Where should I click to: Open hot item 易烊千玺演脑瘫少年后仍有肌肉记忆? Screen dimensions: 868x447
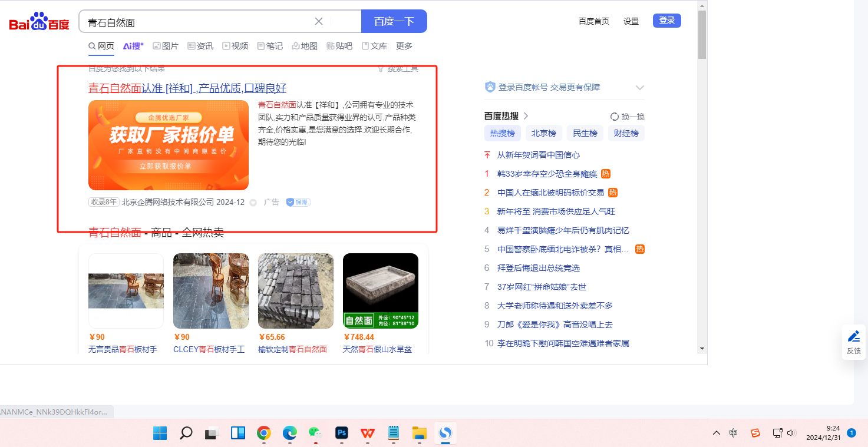pos(563,230)
